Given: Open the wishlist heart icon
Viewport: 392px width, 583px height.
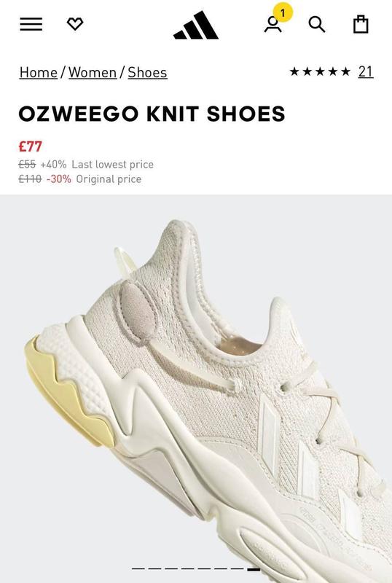Looking at the screenshot, I should point(75,24).
